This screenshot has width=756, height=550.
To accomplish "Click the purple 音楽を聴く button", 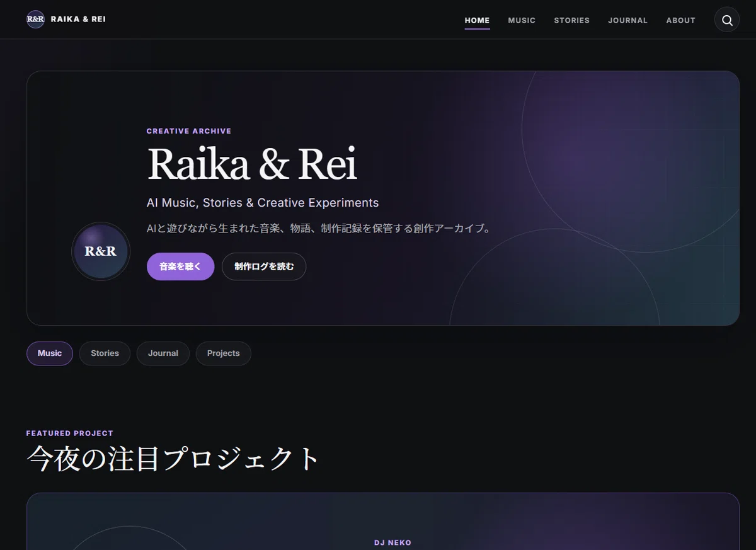I will [180, 266].
